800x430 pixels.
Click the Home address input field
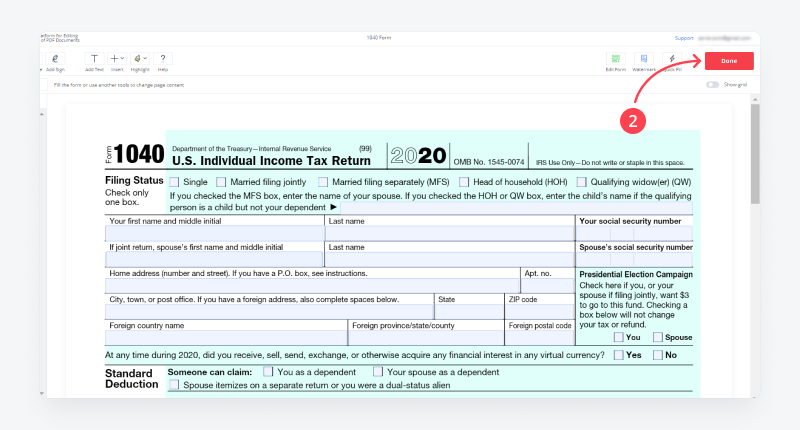312,286
